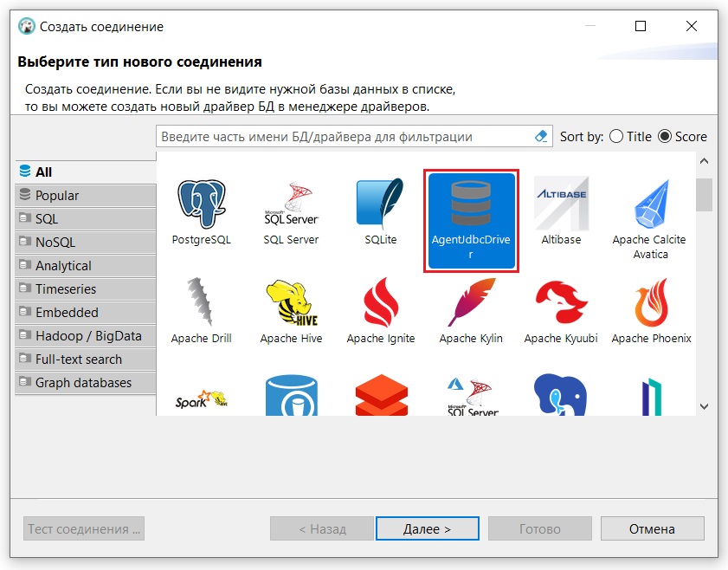This screenshot has width=728, height=570.
Task: Click the scrollbar up arrow
Action: pos(705,161)
